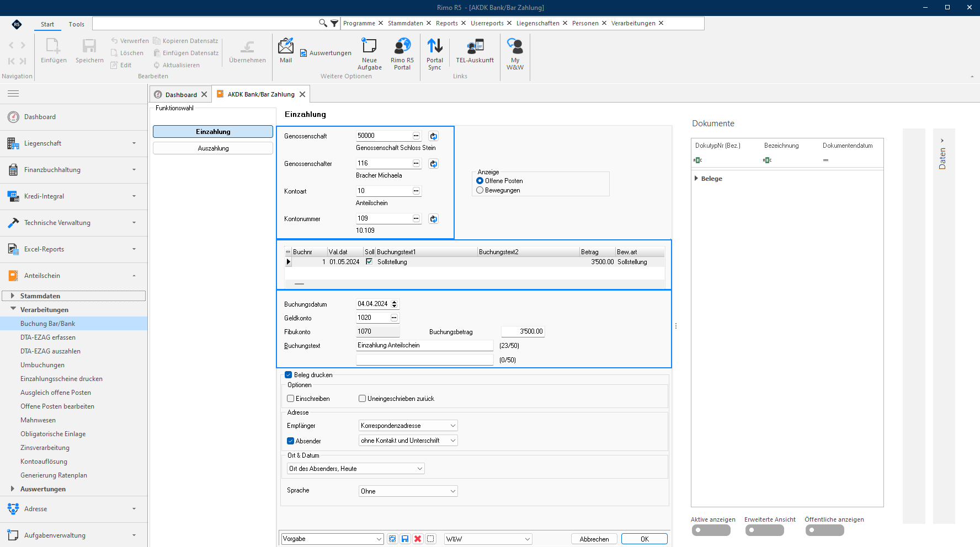Delete the Vorgabe preset with red X
The height and width of the screenshot is (547, 980).
(418, 539)
